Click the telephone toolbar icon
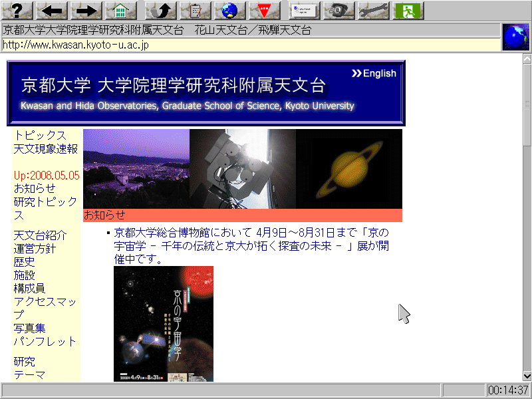532x399 pixels. click(339, 10)
